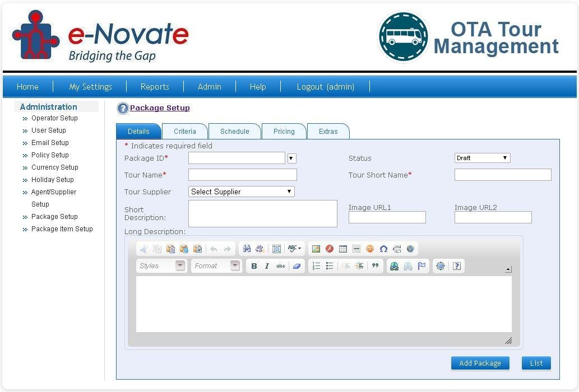Switch to the Pricing tab
This screenshot has width=579, height=392.
click(284, 132)
